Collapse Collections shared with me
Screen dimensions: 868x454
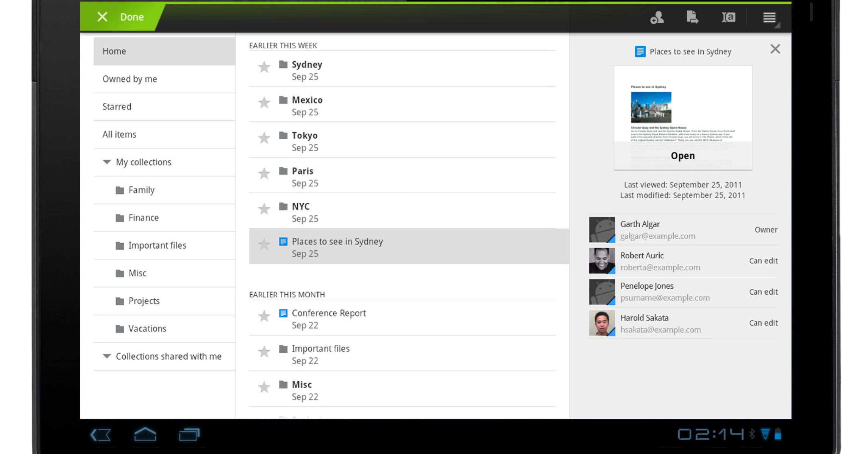(107, 356)
